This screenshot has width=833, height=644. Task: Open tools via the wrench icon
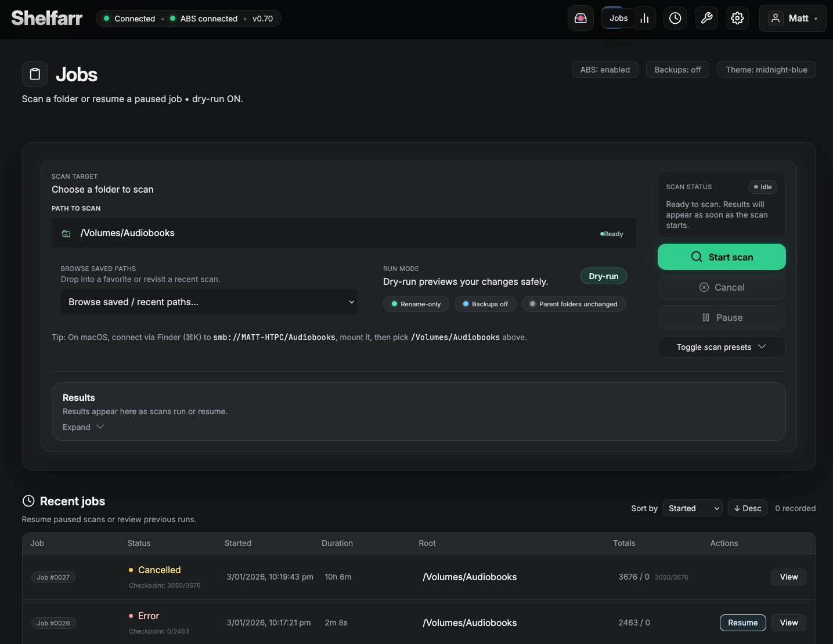coord(706,18)
